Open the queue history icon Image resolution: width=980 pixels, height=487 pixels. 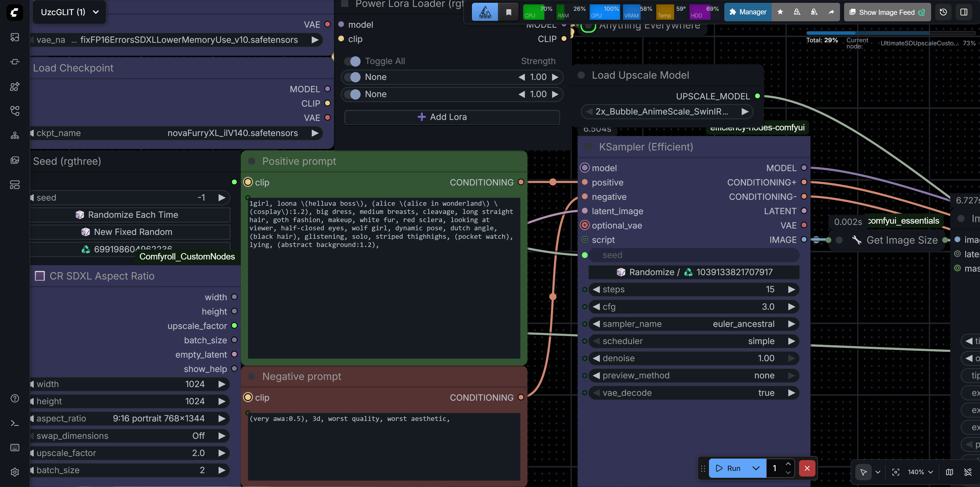pos(943,12)
